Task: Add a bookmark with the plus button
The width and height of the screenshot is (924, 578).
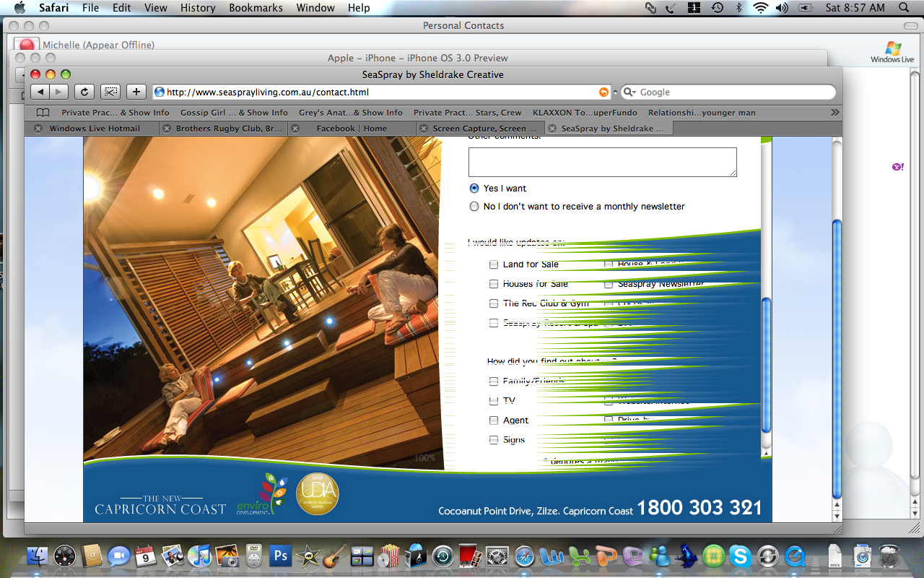Action: (136, 92)
